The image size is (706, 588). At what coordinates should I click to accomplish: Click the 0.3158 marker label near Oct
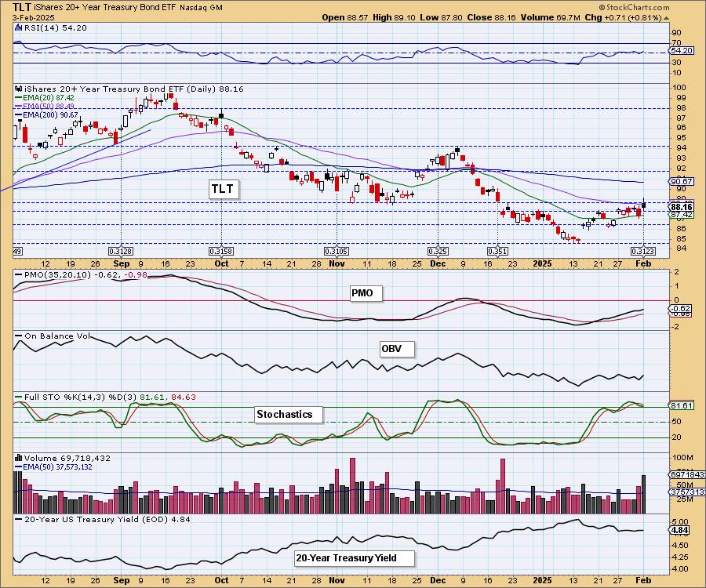[220, 252]
